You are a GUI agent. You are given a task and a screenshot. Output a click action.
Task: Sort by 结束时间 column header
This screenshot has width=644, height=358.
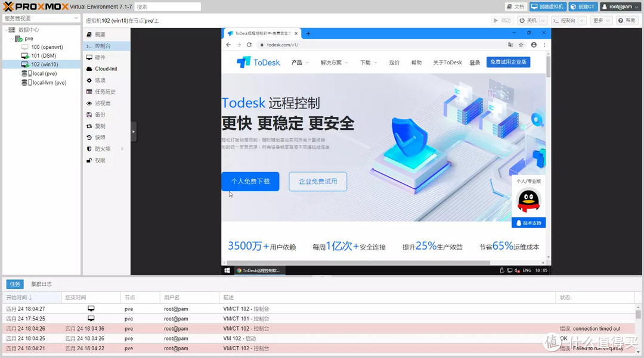(91, 298)
